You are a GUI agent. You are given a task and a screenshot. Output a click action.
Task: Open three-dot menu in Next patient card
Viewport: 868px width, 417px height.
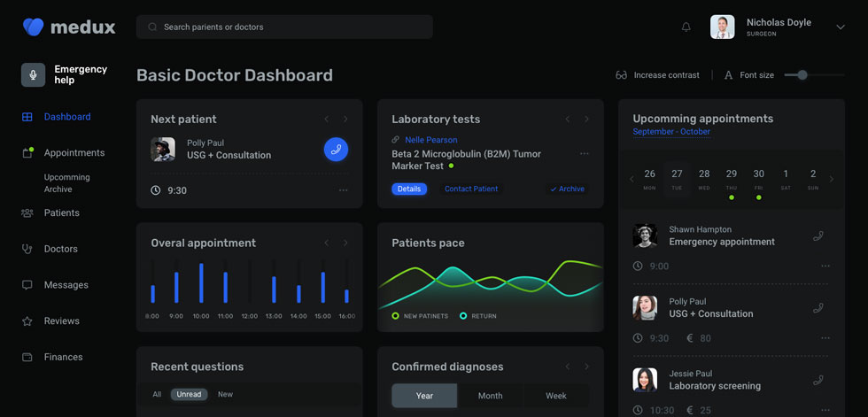point(344,190)
